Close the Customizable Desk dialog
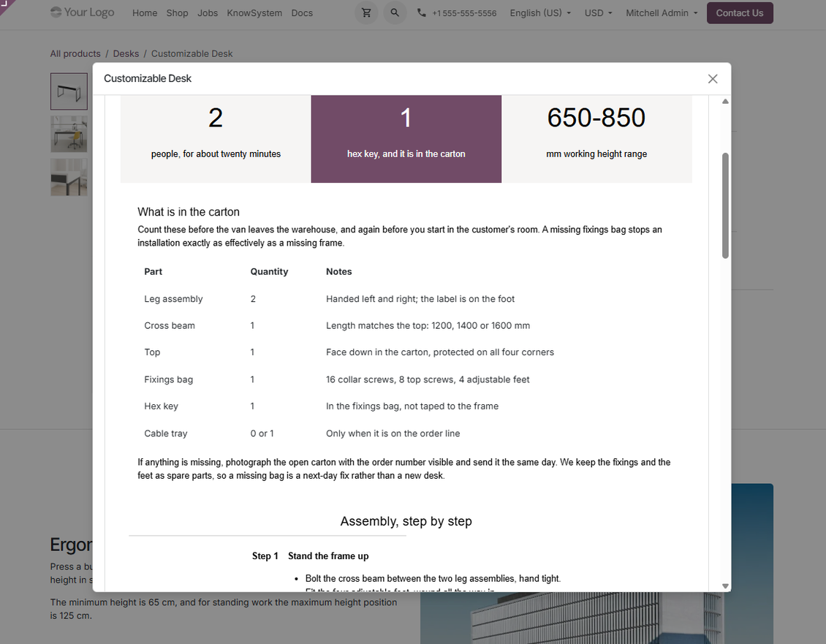 pos(713,78)
